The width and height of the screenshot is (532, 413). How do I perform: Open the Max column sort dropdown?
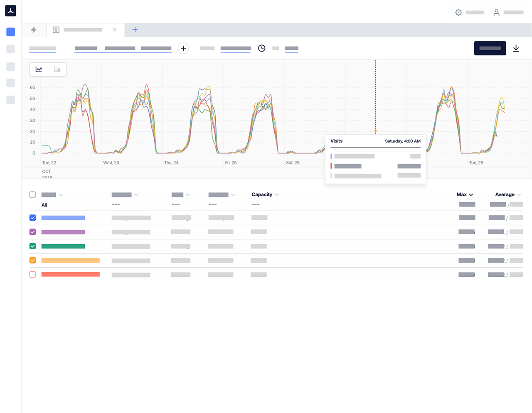tap(471, 195)
